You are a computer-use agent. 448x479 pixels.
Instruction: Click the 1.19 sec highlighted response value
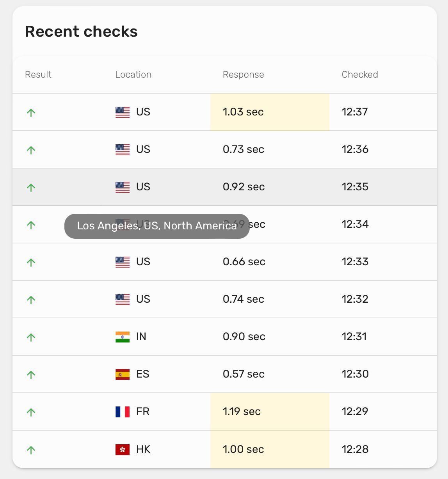pos(241,412)
